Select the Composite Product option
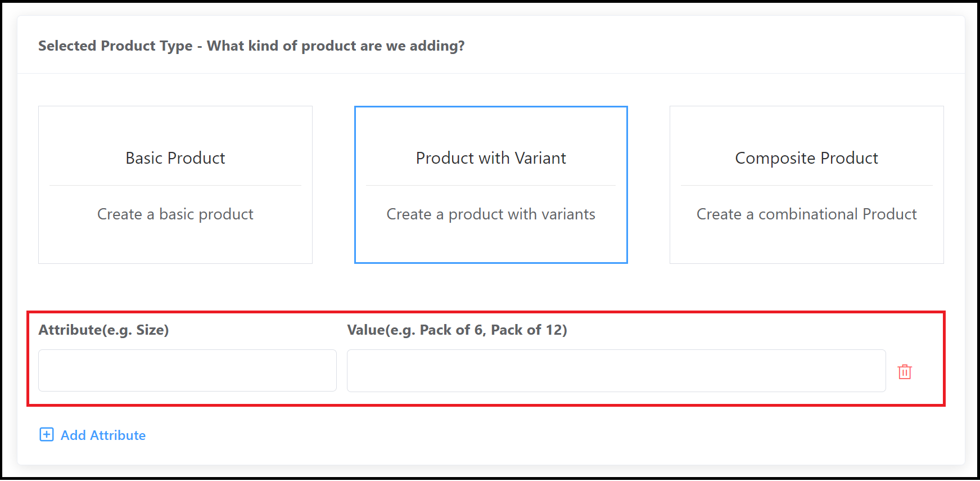Viewport: 980px width, 481px height. 806,185
